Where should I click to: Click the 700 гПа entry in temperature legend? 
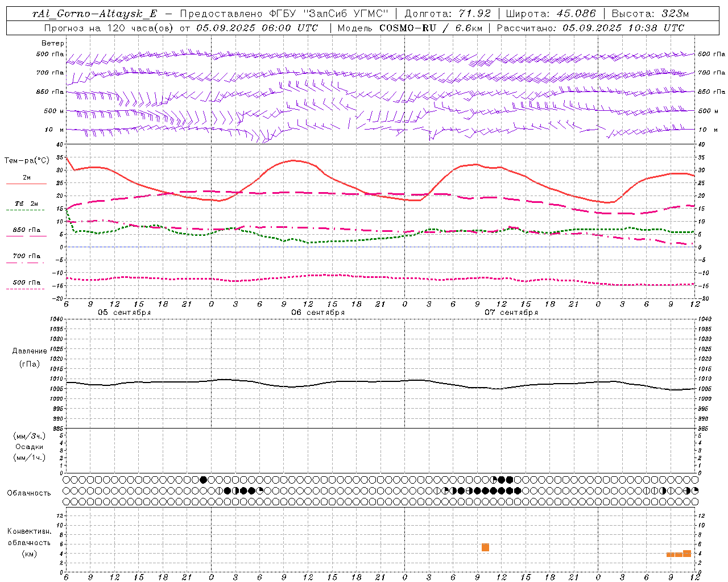(x=27, y=256)
